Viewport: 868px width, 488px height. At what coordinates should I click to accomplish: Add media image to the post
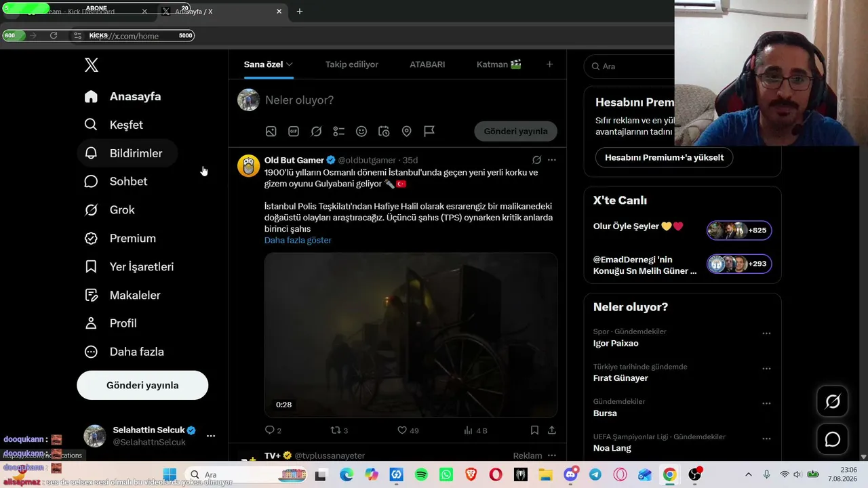271,131
